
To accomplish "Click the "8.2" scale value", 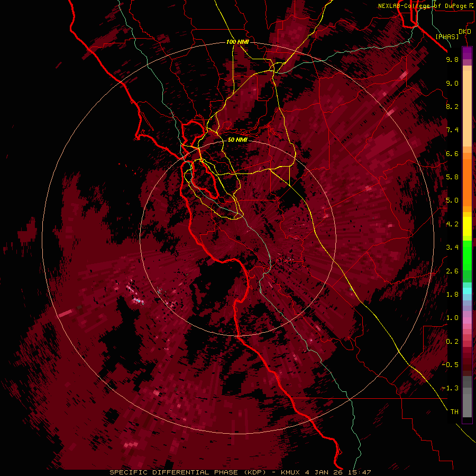I will tap(452, 106).
